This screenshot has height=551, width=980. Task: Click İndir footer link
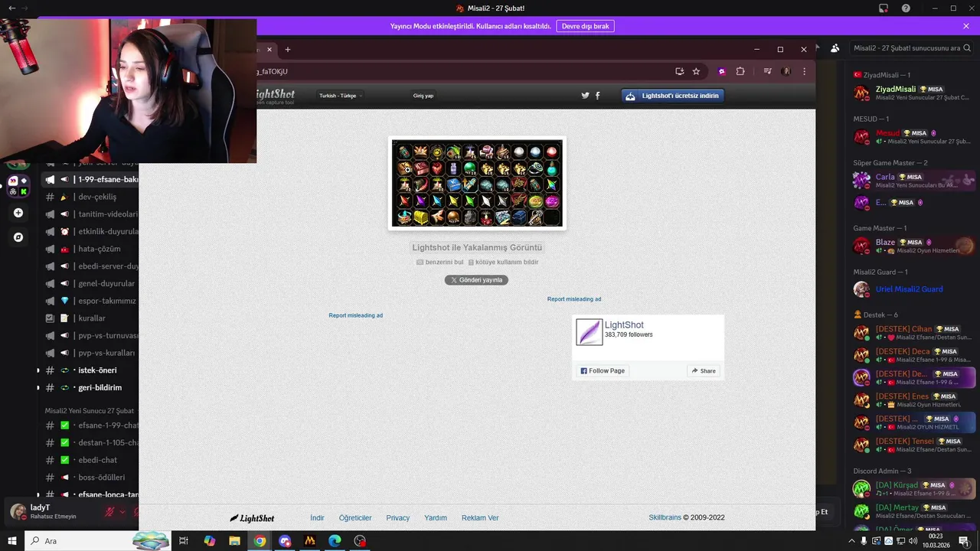[x=317, y=518]
